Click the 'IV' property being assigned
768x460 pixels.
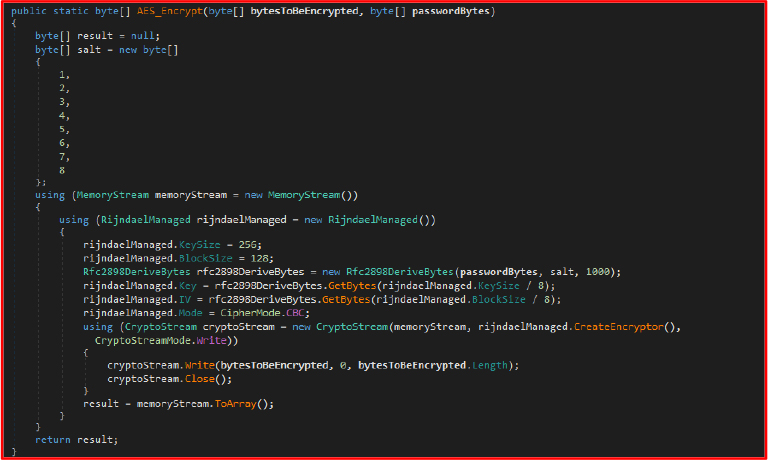coord(185,300)
